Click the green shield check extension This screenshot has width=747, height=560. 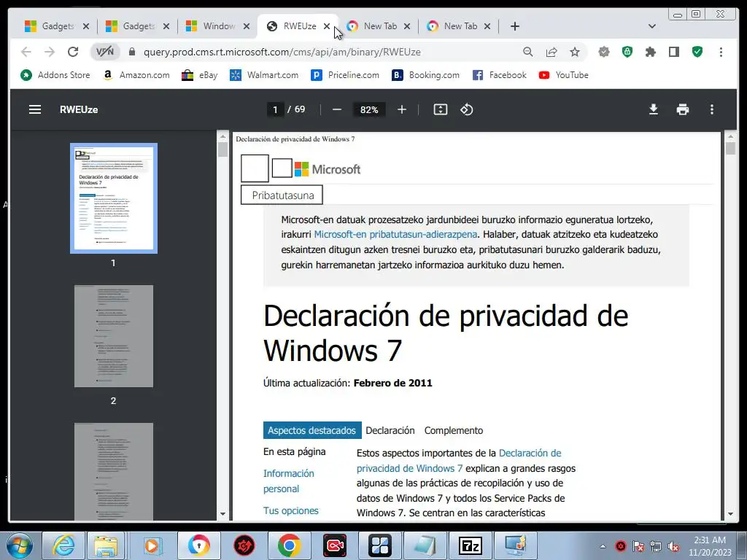click(x=697, y=52)
